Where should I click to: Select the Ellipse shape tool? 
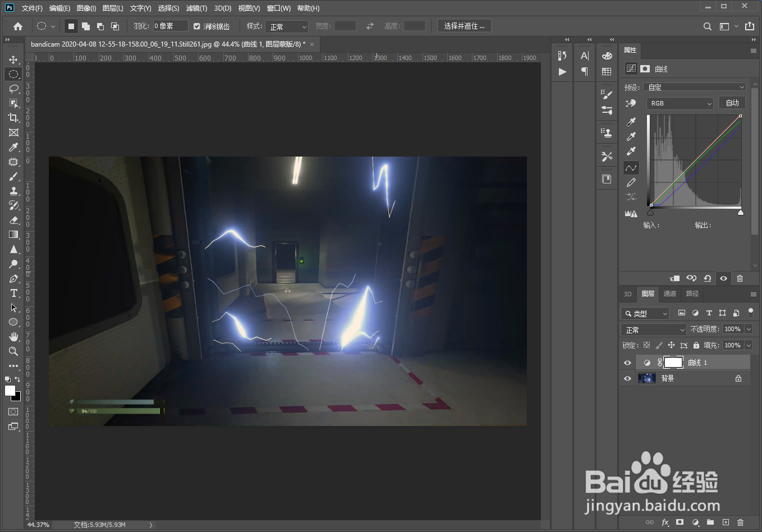tap(13, 322)
